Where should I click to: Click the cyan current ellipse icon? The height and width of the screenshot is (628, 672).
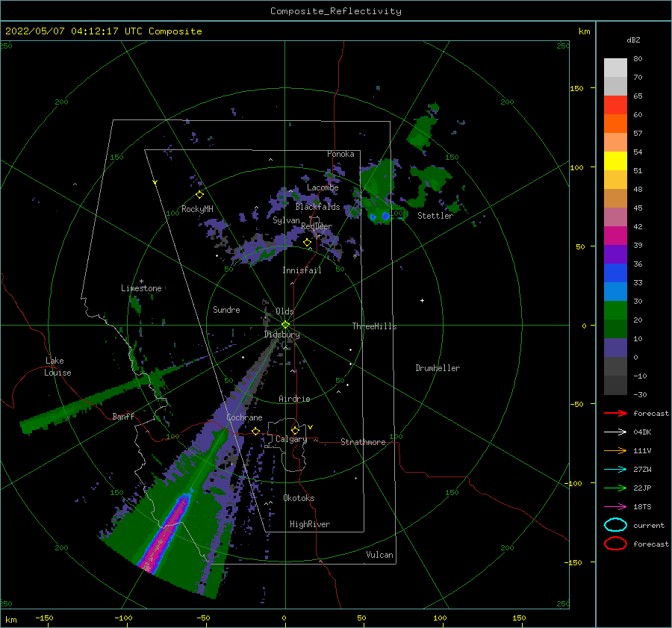pyautogui.click(x=615, y=525)
